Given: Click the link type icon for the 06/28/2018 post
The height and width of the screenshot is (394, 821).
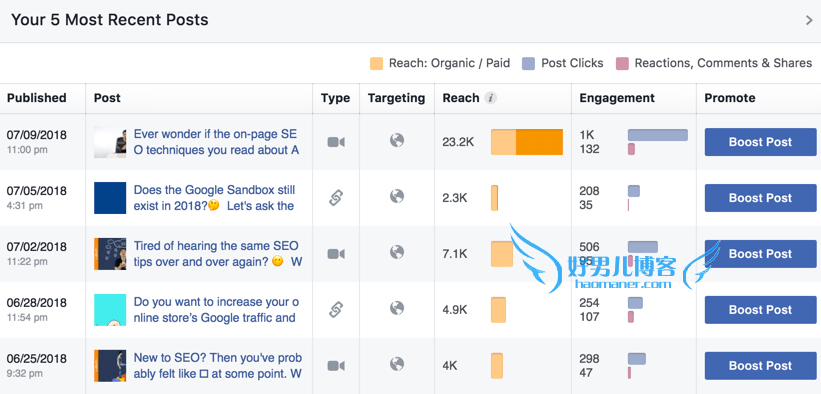Looking at the screenshot, I should (336, 310).
